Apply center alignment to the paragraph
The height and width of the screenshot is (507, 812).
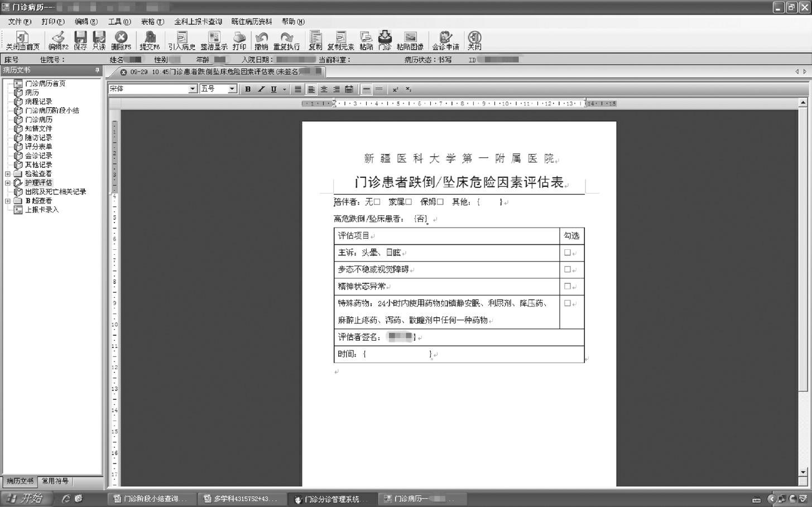click(324, 89)
